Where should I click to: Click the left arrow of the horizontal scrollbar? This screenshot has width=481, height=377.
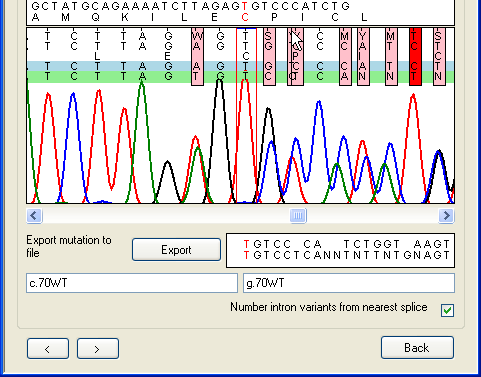point(34,216)
